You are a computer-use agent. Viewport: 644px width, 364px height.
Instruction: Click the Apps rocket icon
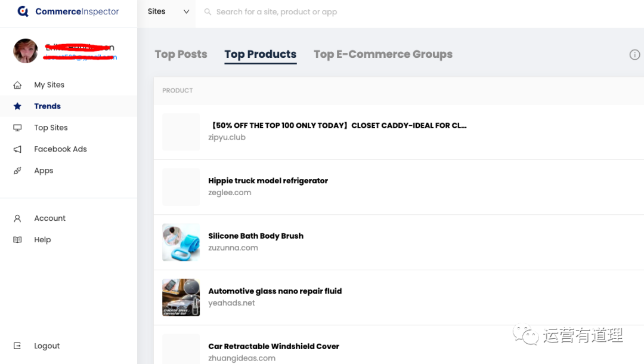pyautogui.click(x=17, y=171)
